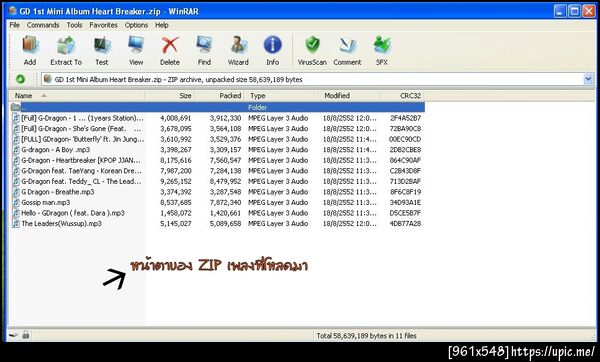Viewport: 600px width, 362px height.
Task: Open the Tools menu
Action: coord(74,25)
